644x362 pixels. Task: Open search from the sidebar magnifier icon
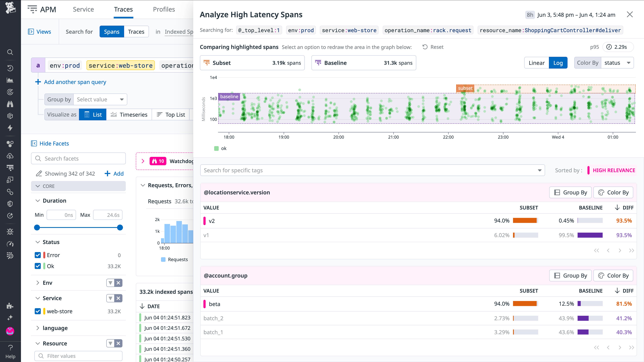tap(10, 52)
